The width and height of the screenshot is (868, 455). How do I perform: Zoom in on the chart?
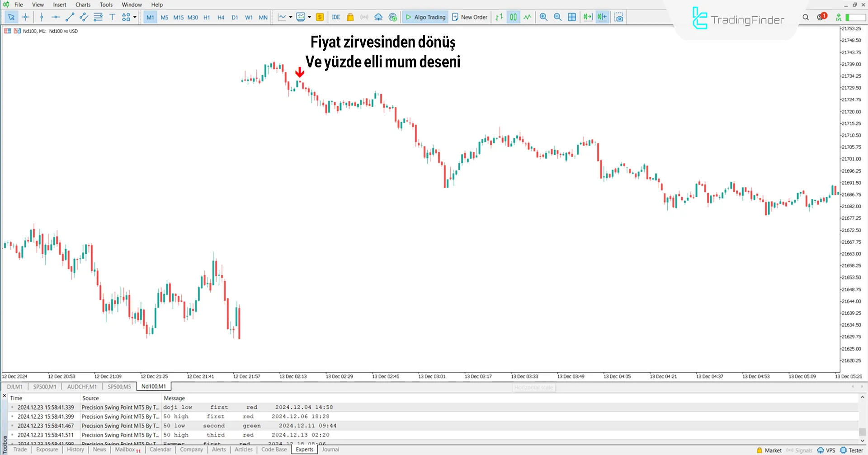click(543, 17)
